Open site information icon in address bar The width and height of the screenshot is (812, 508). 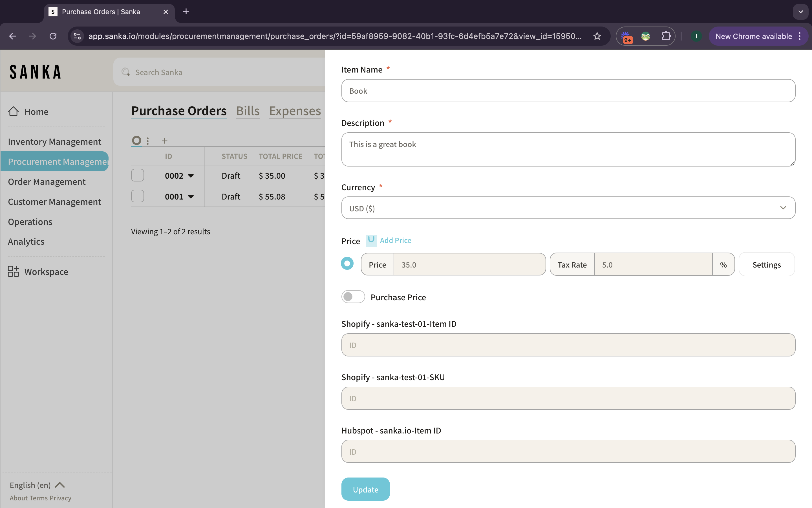click(x=78, y=36)
